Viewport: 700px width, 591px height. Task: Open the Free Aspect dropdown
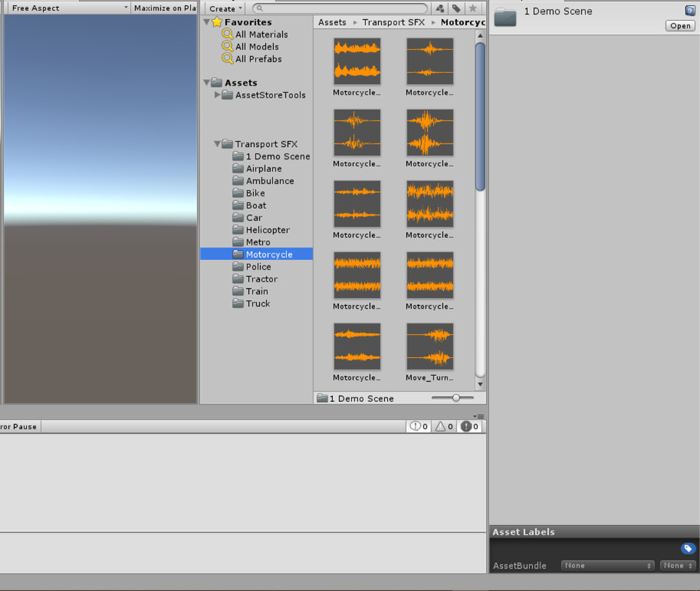tap(69, 8)
